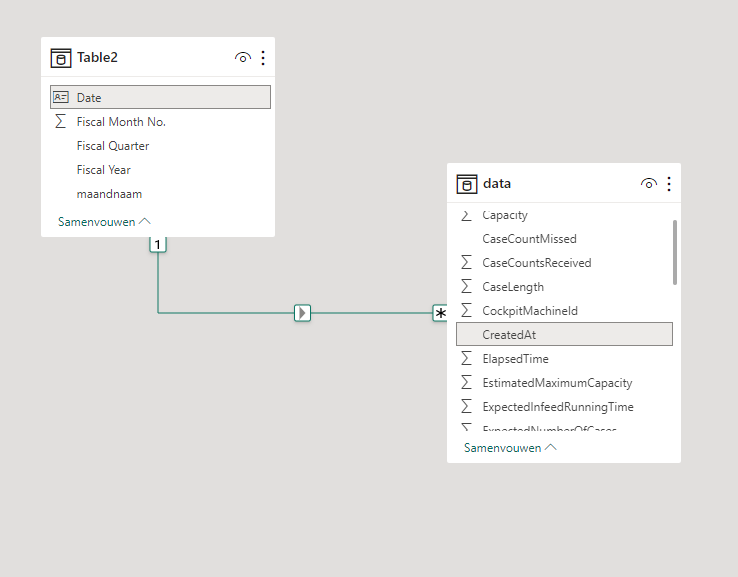Select the ElapsedTime field
This screenshot has height=577, width=738.
[x=564, y=359]
